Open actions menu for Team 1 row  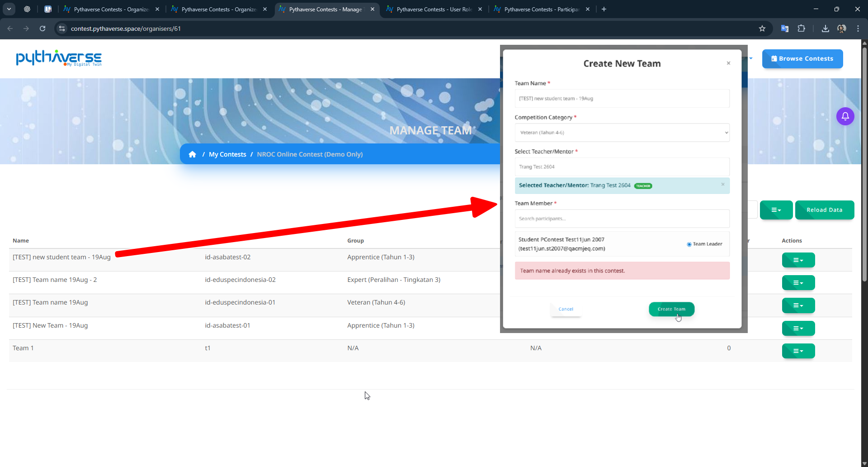pyautogui.click(x=798, y=351)
